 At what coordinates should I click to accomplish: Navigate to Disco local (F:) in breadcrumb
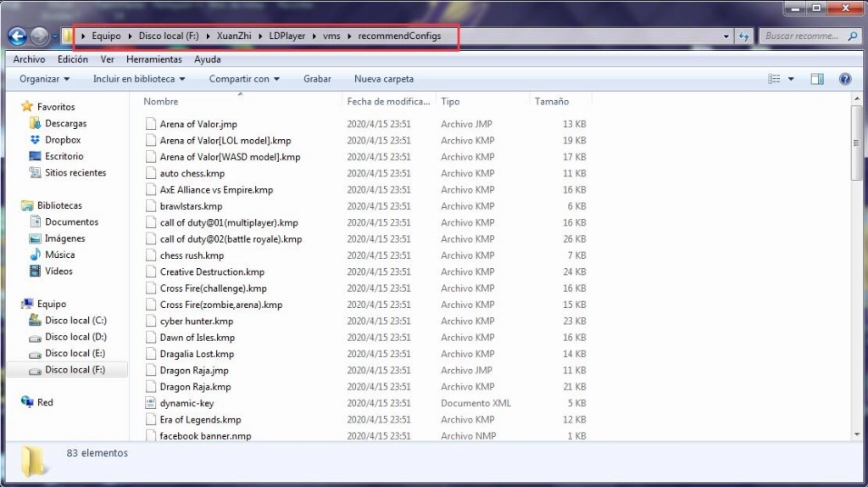[x=169, y=36]
